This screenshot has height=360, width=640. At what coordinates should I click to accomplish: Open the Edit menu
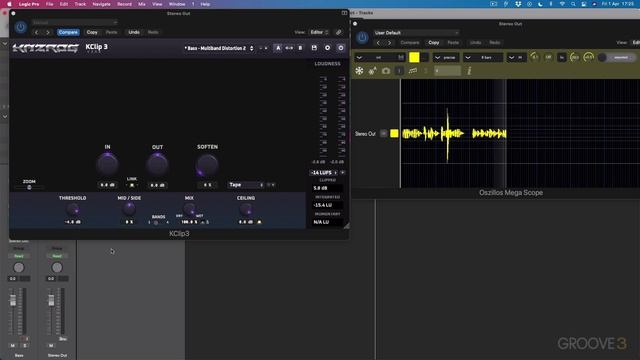tap(64, 4)
